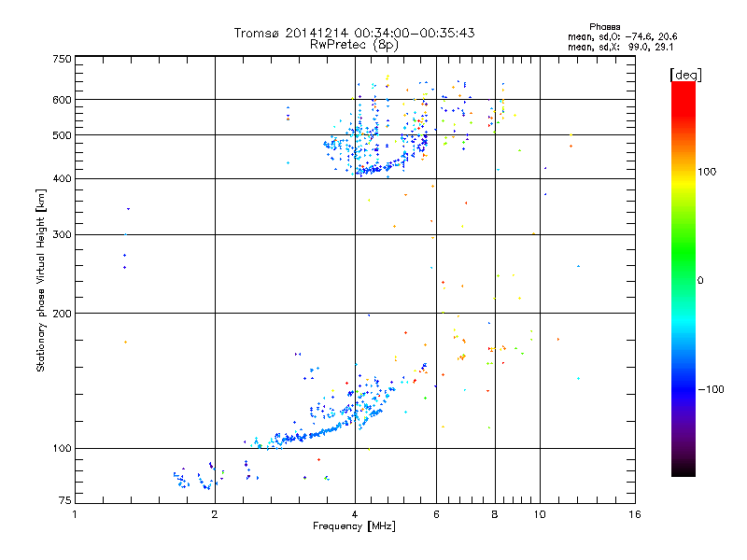Click y-axis tick label '500'

coord(62,135)
